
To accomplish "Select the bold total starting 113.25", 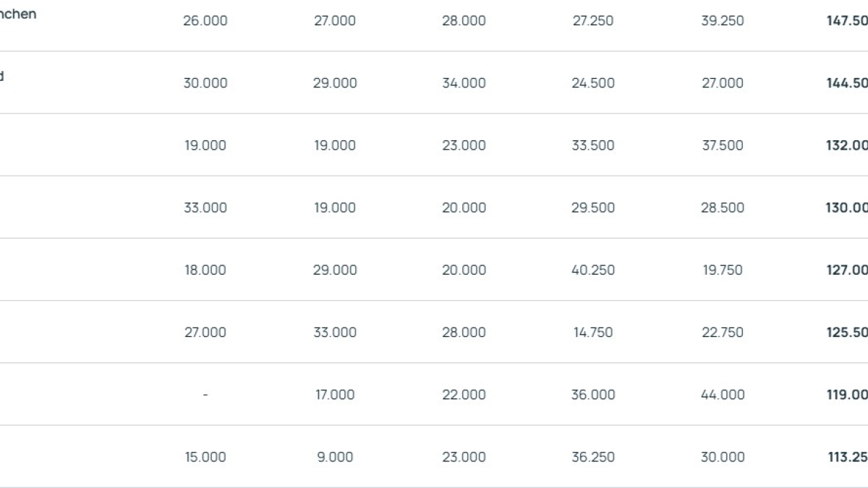I will point(848,457).
